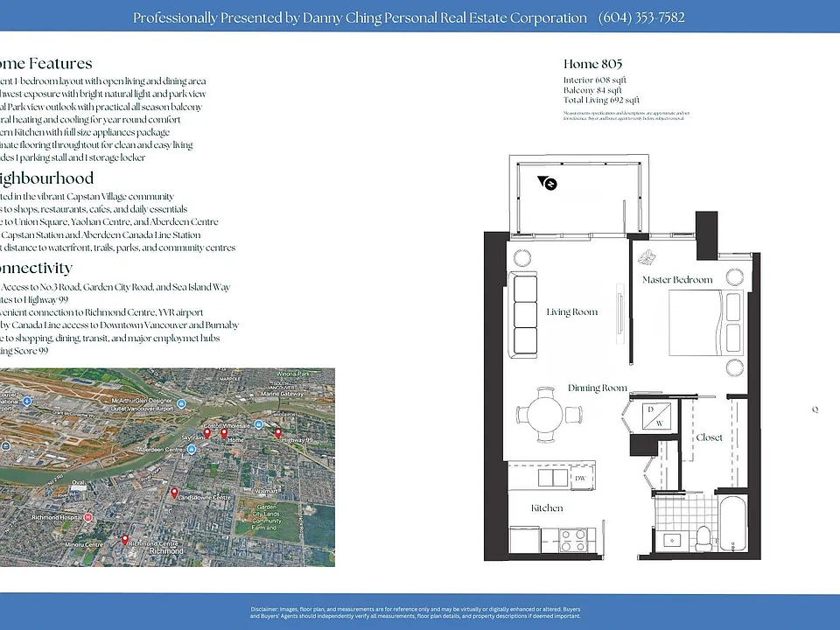The image size is (840, 630).
Task: Click the bed symbol in Master Bedroom
Action: (706, 323)
